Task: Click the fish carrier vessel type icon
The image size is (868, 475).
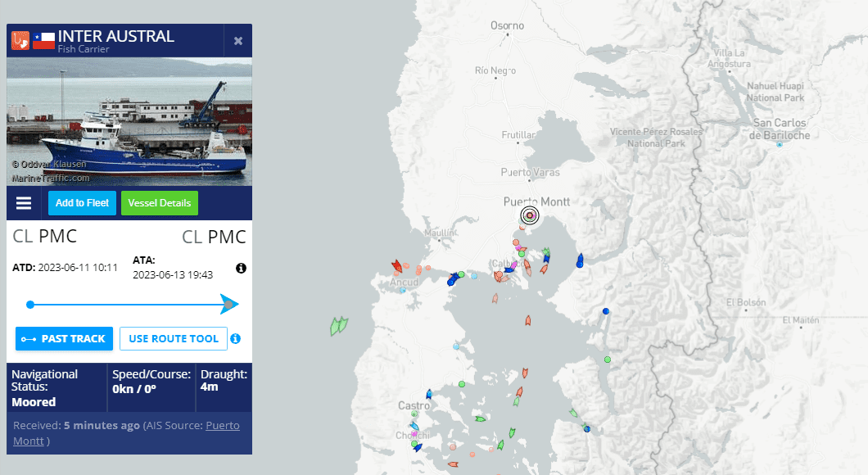Action: coord(20,40)
